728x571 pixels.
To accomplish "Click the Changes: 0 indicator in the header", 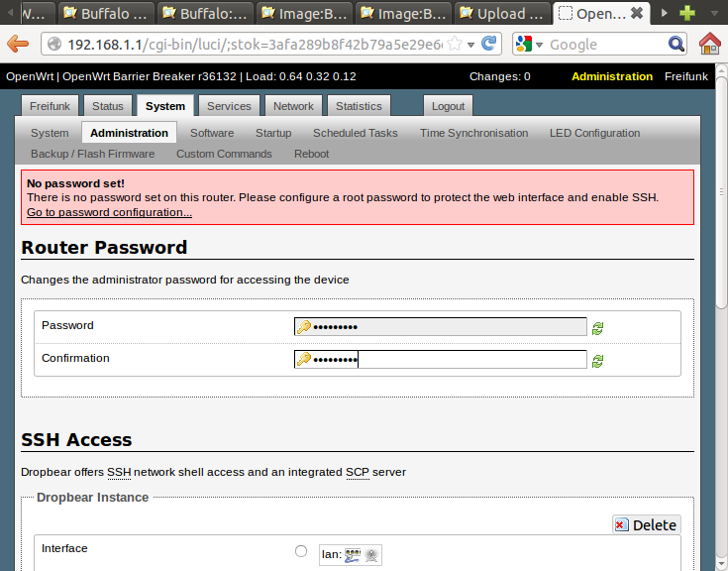I will tap(499, 76).
